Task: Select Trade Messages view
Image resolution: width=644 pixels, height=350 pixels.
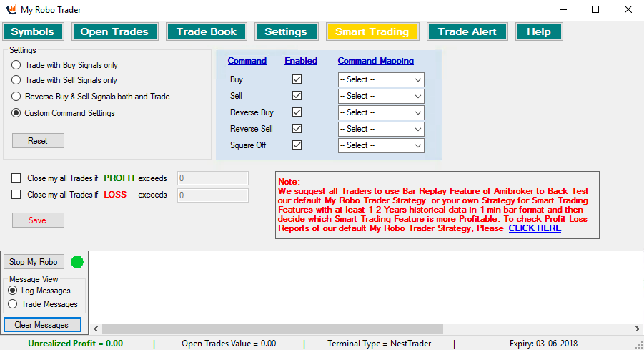Action: click(43, 304)
